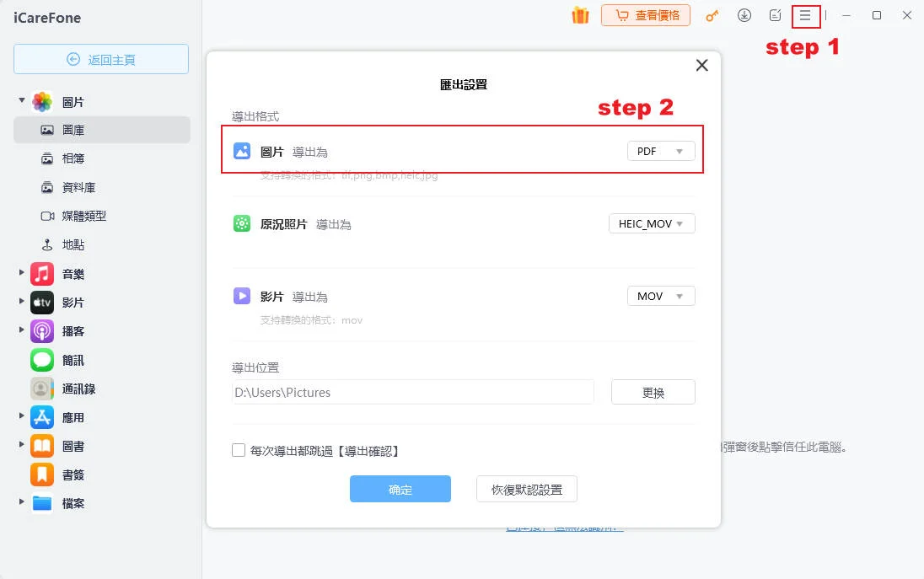Click the 确定 confirm button
Image resolution: width=924 pixels, height=579 pixels.
(x=400, y=489)
